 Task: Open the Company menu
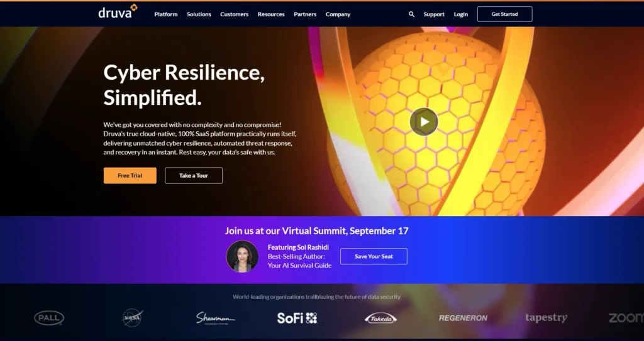tap(338, 14)
